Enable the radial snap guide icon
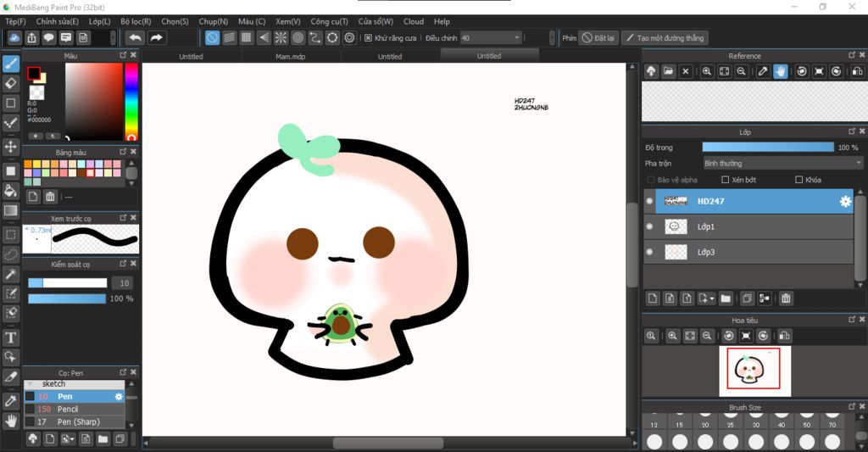Screen dimensions: 868x452 point(281,37)
